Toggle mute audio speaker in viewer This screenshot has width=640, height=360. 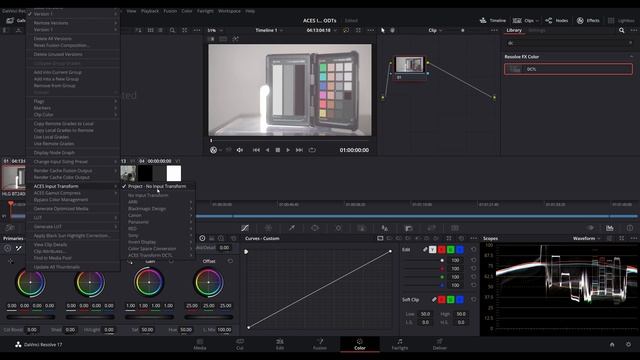coord(240,150)
